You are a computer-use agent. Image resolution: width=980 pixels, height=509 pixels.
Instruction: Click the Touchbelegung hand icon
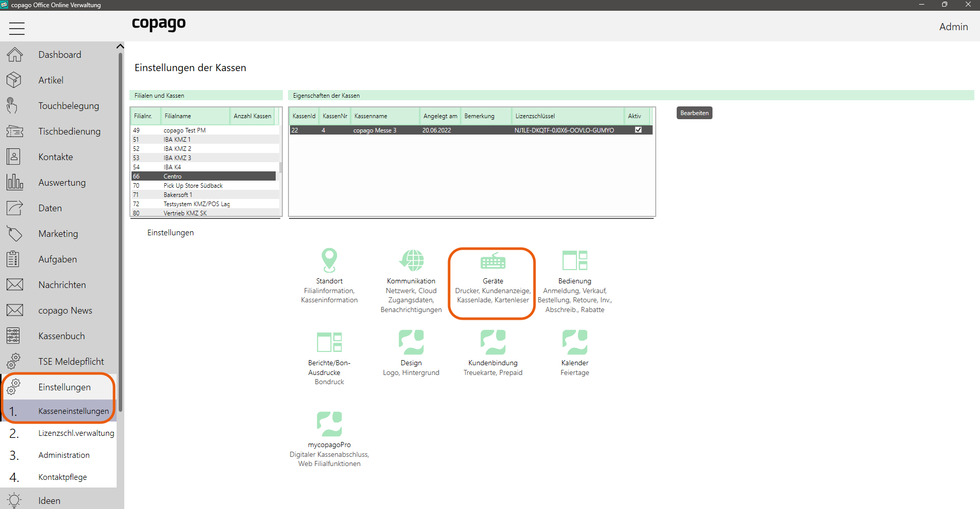click(x=12, y=105)
